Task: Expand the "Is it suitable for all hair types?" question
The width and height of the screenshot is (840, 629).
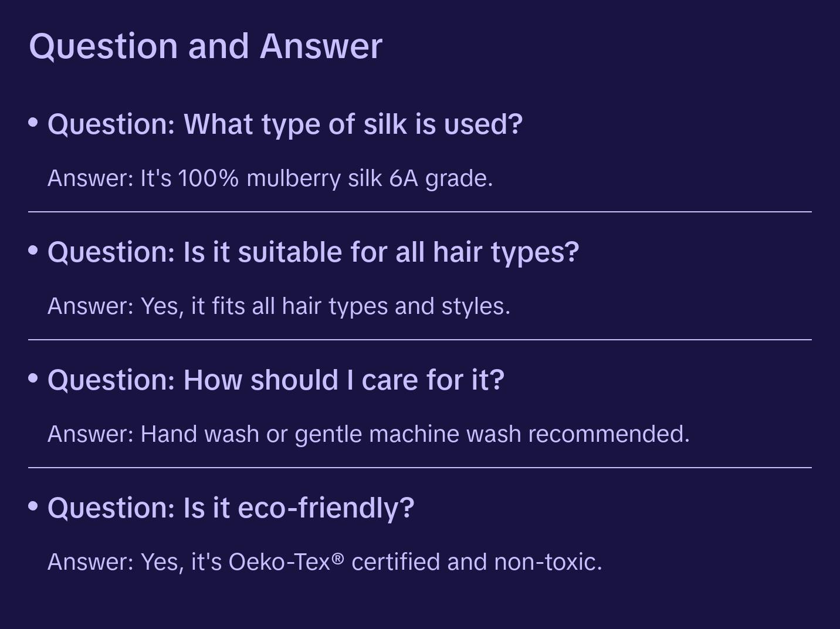Action: (313, 252)
